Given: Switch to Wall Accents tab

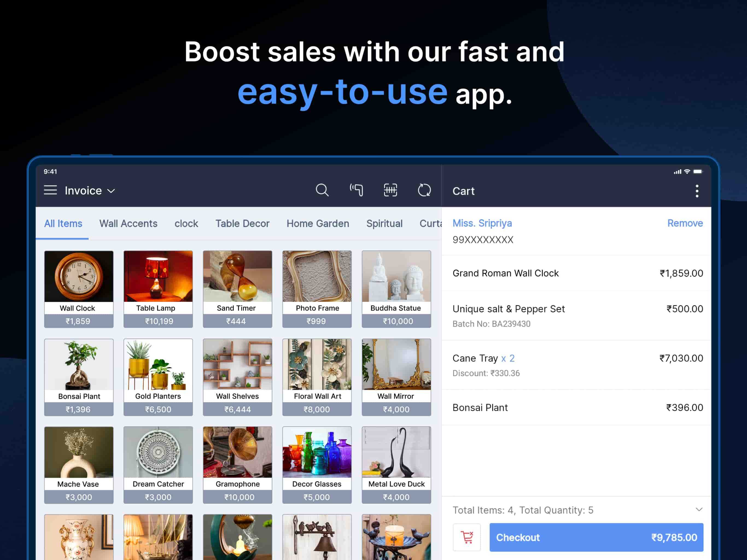Looking at the screenshot, I should click(x=128, y=224).
